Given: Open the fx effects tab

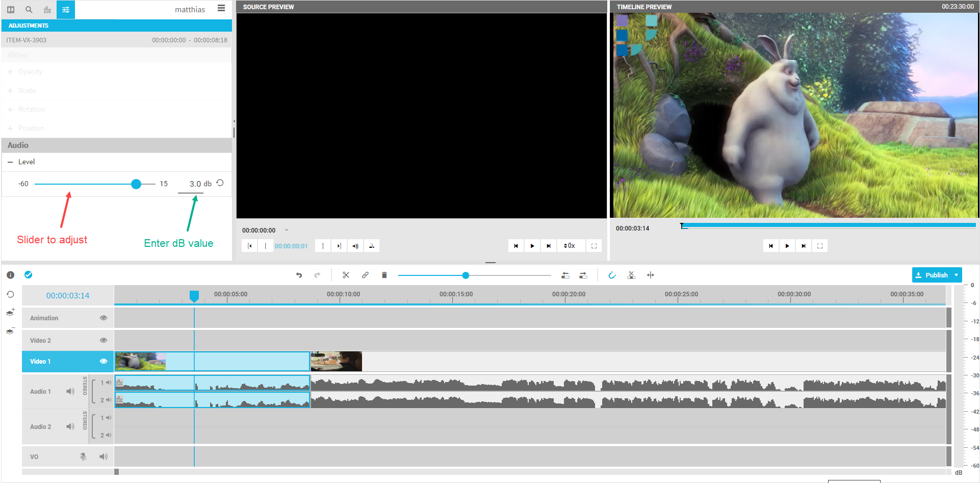Looking at the screenshot, I should (x=47, y=10).
